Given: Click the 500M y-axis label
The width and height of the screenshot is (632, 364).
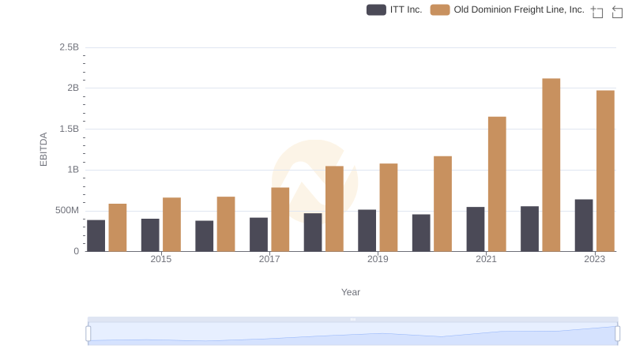Looking at the screenshot, I should click(67, 210).
